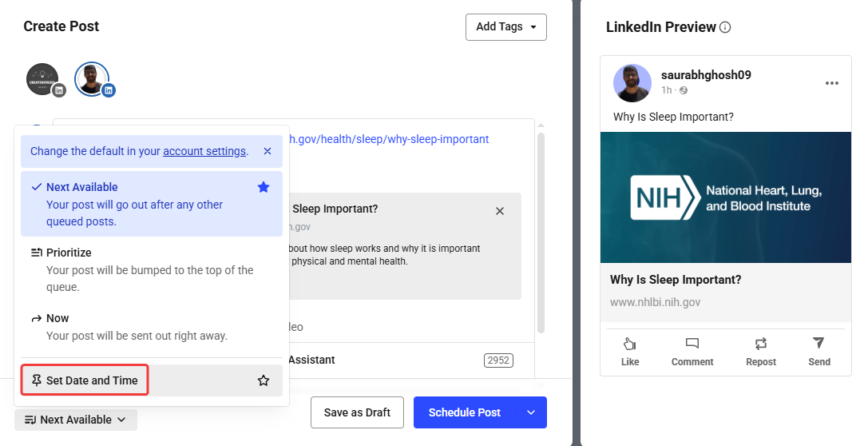Select the Prioritize scheduling option
Screen dimensions: 868x446
click(x=69, y=253)
